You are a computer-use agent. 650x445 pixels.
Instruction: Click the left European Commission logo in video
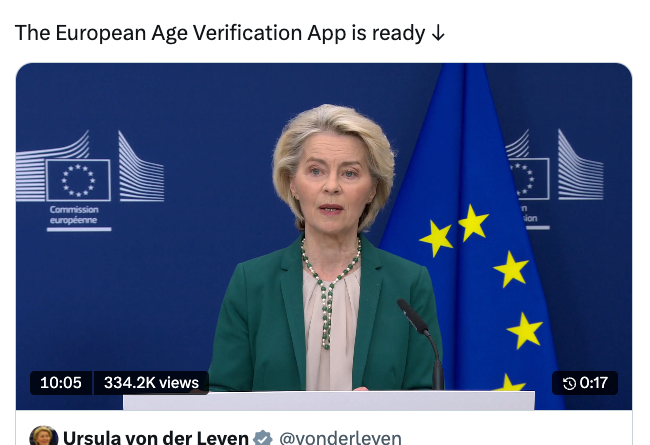90,181
